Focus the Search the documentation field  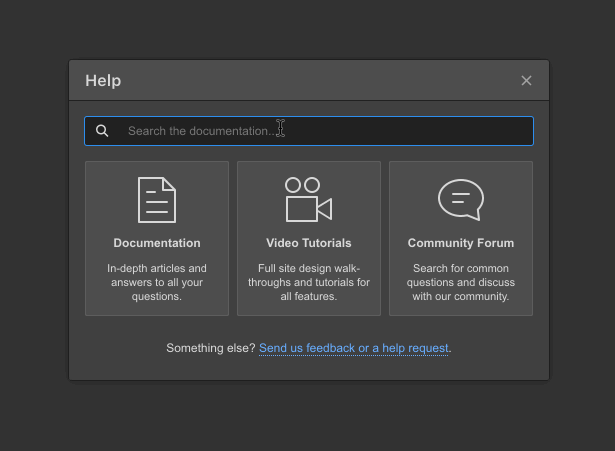click(x=309, y=131)
